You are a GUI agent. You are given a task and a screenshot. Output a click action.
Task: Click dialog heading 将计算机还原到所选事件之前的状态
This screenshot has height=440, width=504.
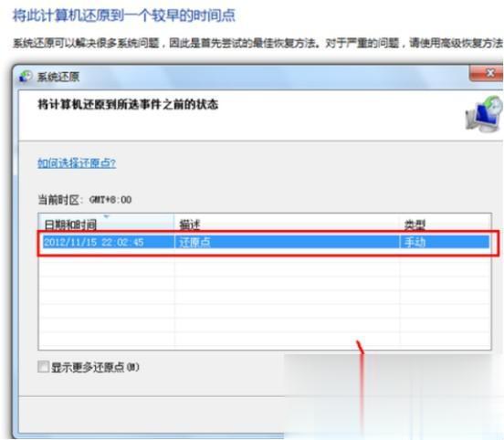[x=128, y=104]
